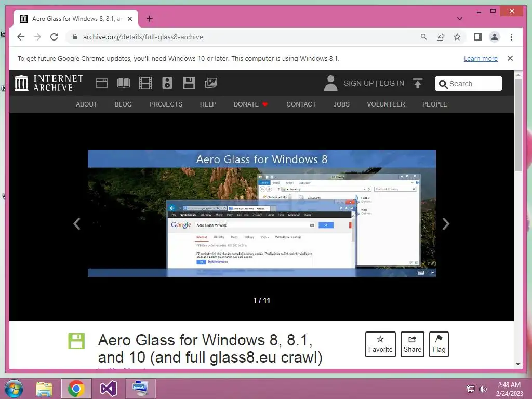Viewport: 532px width, 399px height.
Task: Open the VOLUNTEER menu item
Action: 386,104
